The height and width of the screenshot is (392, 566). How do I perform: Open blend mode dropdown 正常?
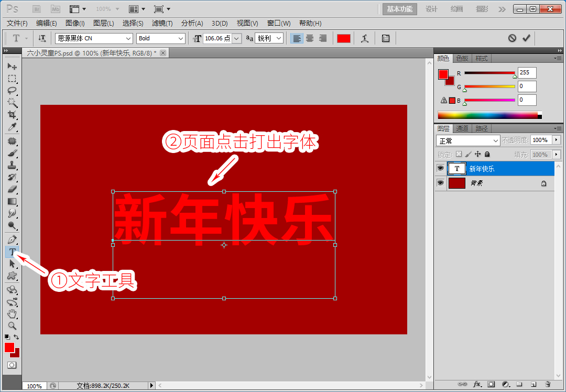tap(468, 140)
